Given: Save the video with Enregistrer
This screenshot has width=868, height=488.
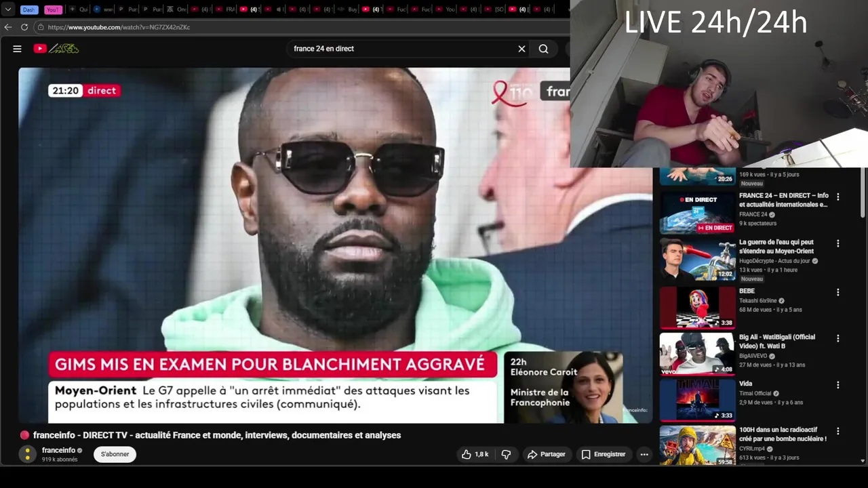Looking at the screenshot, I should pos(604,454).
